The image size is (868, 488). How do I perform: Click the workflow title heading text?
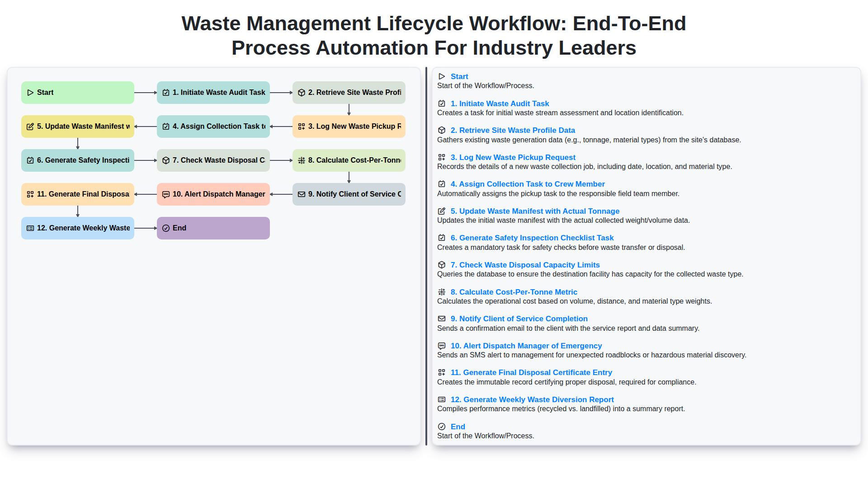pyautogui.click(x=433, y=36)
